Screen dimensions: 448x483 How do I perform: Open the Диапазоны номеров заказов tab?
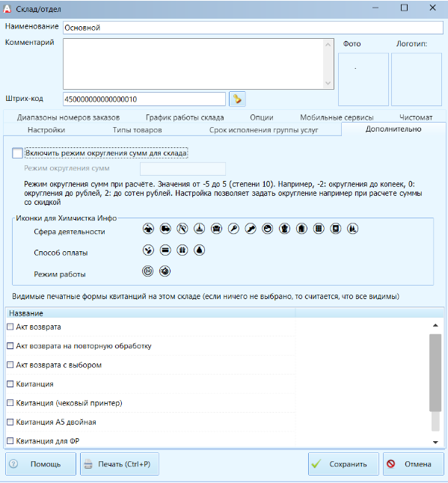(68, 117)
